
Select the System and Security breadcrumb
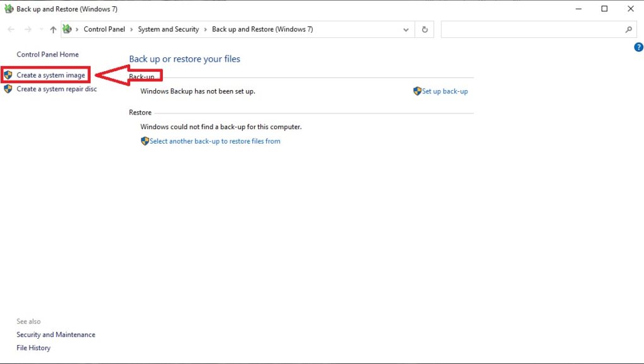(168, 30)
